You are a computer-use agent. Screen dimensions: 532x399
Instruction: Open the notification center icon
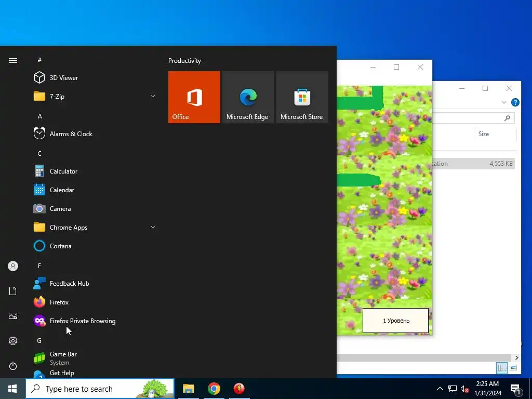pyautogui.click(x=516, y=389)
